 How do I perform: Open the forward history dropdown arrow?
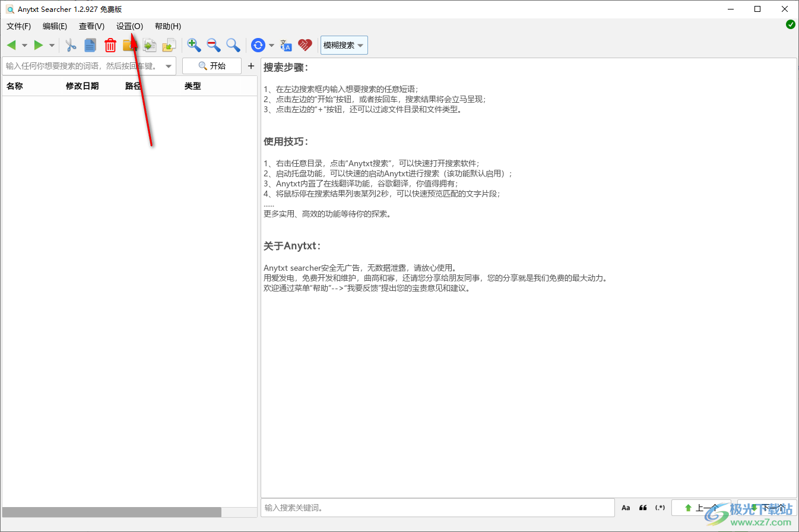(52, 45)
